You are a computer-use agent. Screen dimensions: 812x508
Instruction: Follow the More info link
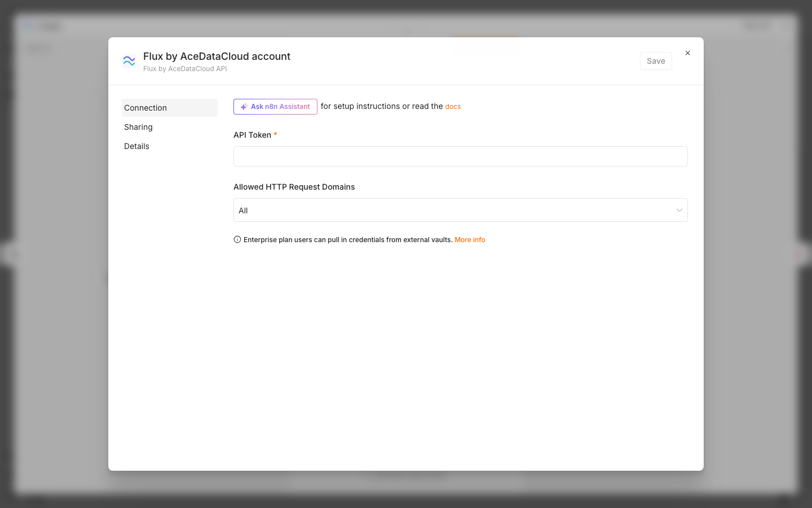click(470, 240)
